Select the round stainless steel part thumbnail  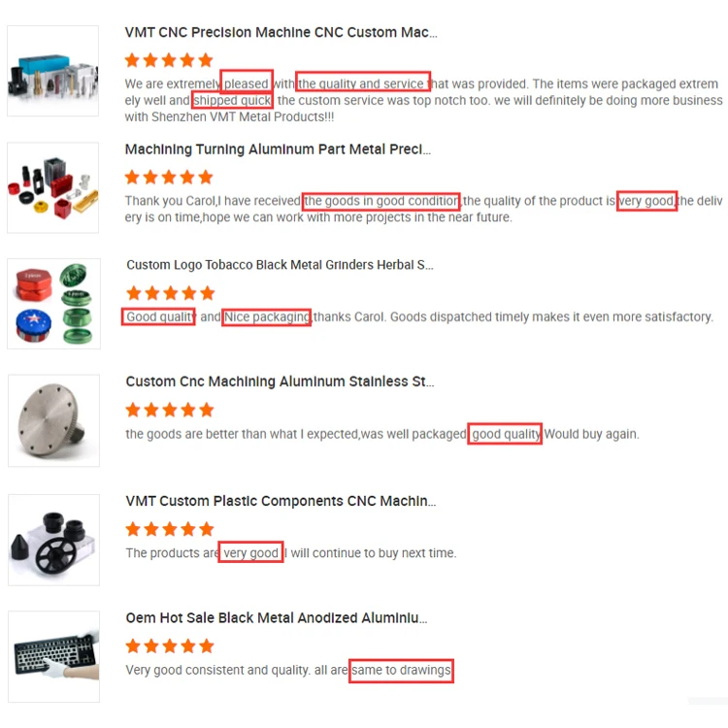53,420
